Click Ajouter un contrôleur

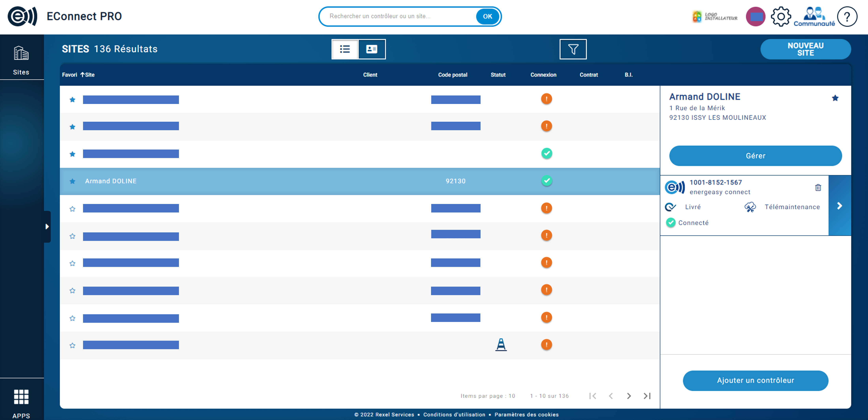click(x=756, y=381)
